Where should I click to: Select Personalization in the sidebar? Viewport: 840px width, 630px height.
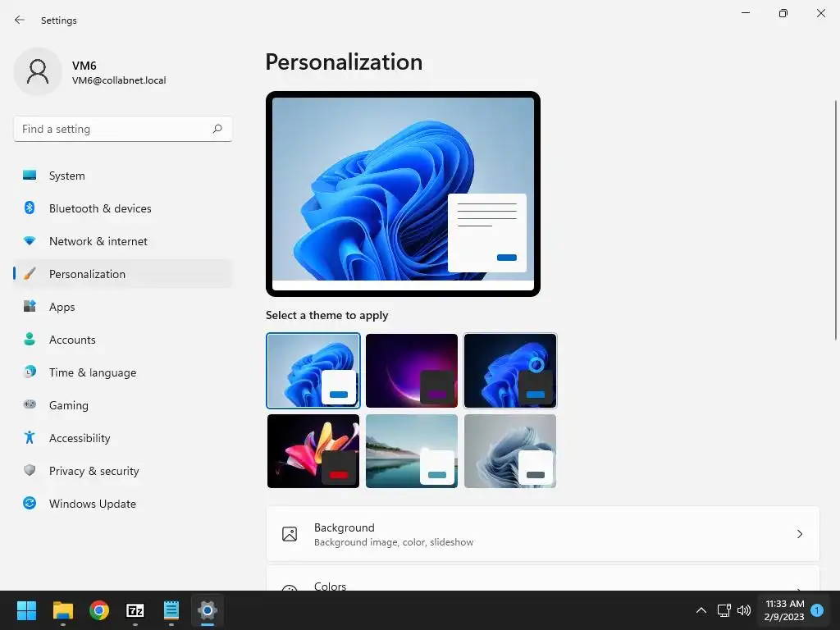click(x=123, y=274)
